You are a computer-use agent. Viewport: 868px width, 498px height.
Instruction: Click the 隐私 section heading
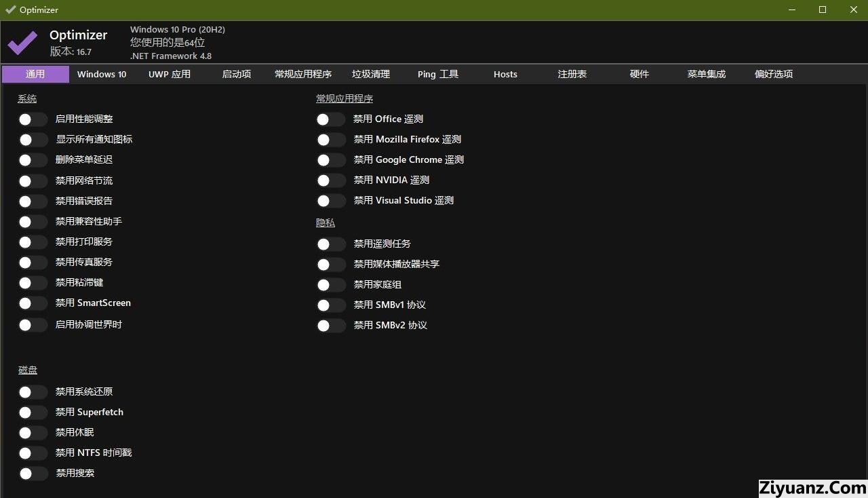tap(325, 223)
